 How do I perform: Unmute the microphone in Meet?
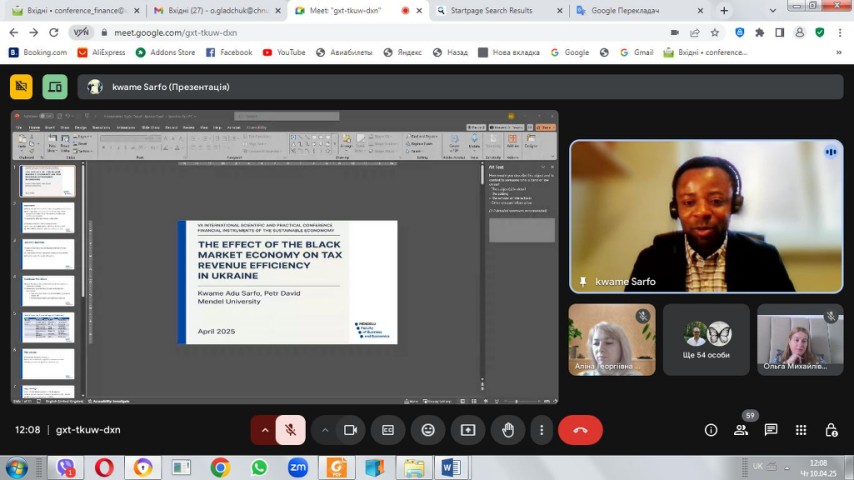point(290,430)
